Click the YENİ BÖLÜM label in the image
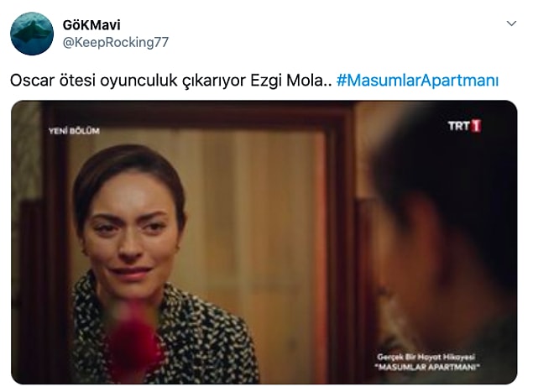 (x=74, y=131)
